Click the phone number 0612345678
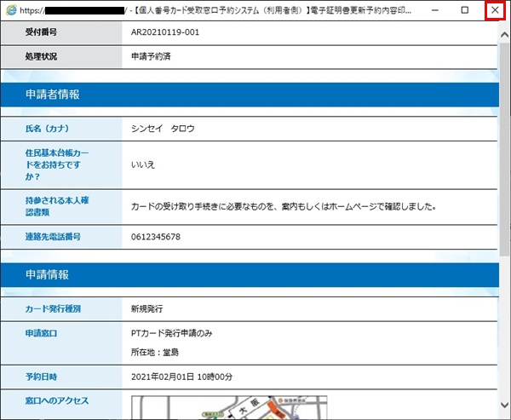Viewport: 511px width, 420px height. pyautogui.click(x=156, y=236)
